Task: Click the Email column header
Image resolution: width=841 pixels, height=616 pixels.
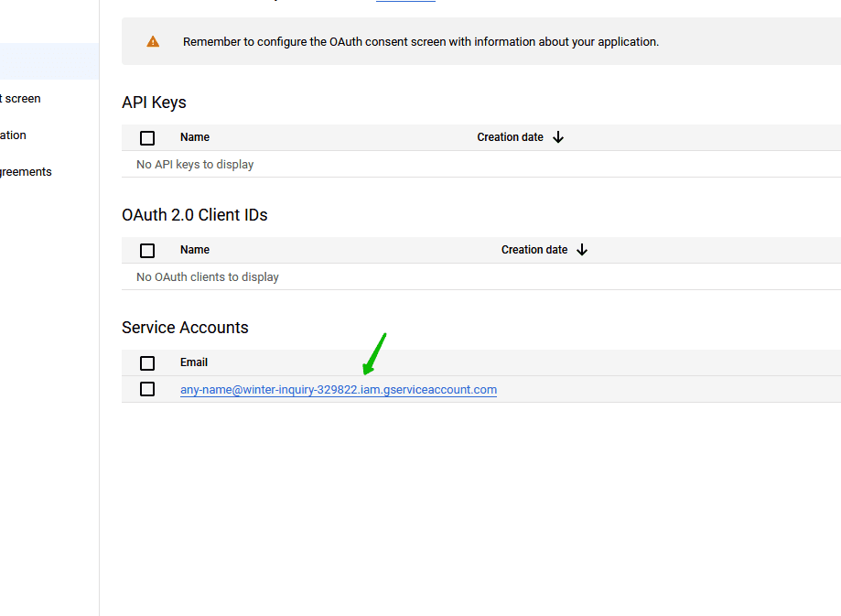Action: click(194, 362)
